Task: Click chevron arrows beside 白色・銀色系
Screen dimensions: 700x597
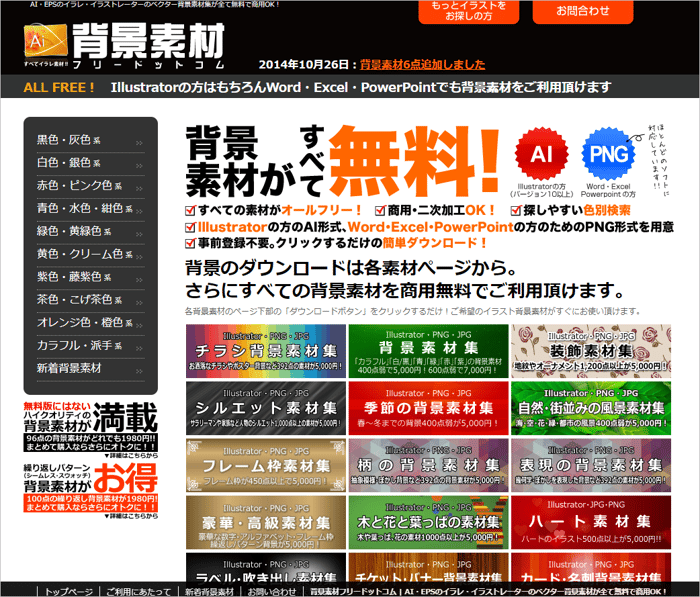Action: click(x=139, y=166)
